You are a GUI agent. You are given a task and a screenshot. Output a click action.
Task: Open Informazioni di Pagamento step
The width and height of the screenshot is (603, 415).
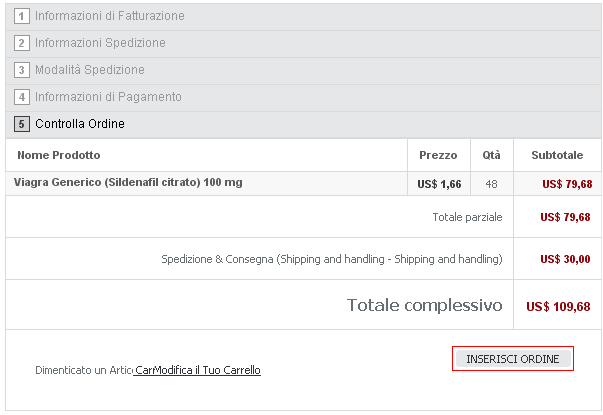pyautogui.click(x=108, y=97)
